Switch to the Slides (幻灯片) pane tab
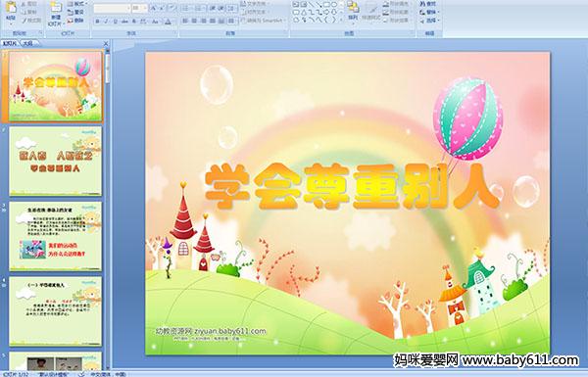Viewport: 588px width, 377px height. 10,43
